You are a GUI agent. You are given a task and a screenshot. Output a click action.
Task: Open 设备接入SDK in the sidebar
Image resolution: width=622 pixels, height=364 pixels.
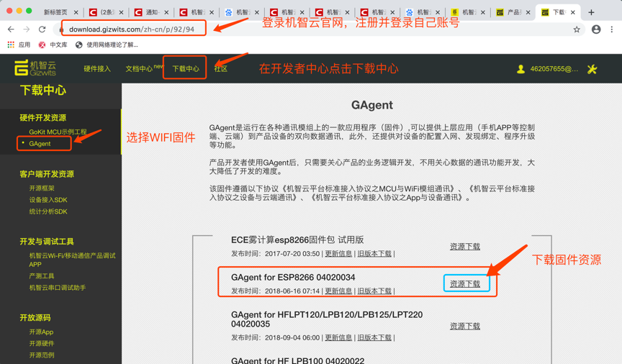(x=48, y=200)
